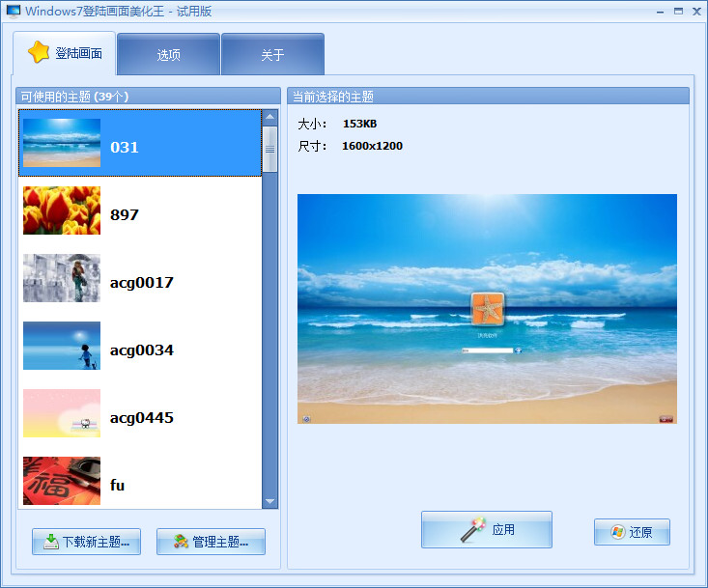The height and width of the screenshot is (588, 708).
Task: Click the ease of access icon in preview
Action: click(306, 419)
